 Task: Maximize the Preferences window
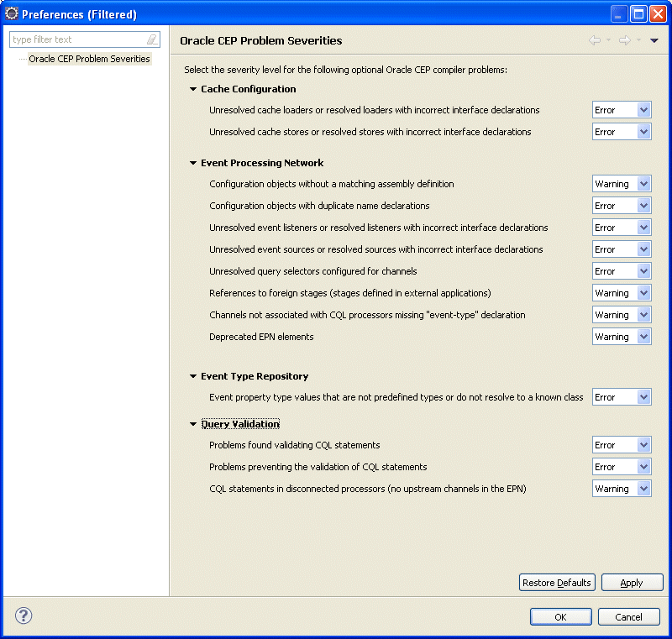(x=638, y=14)
